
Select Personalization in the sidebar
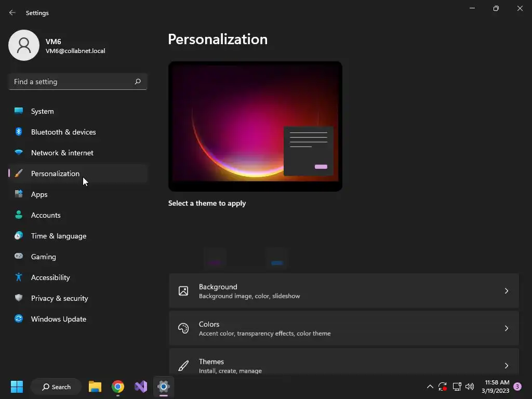(78, 174)
